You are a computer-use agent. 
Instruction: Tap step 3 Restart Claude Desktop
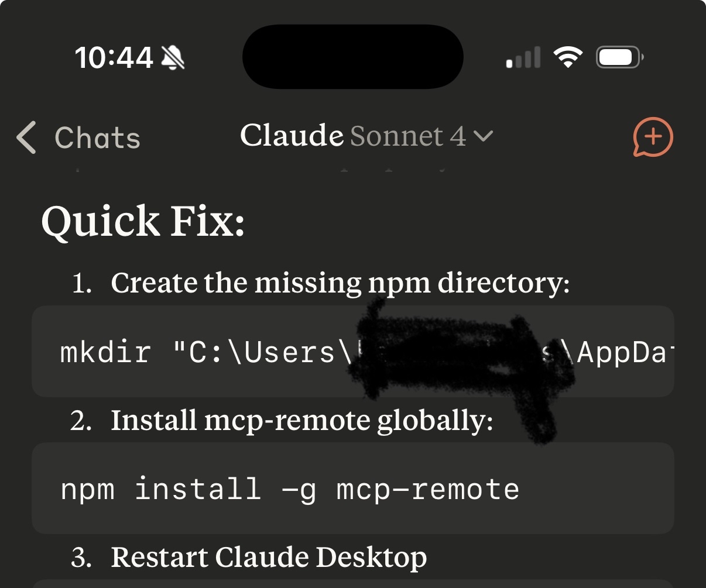pyautogui.click(x=268, y=557)
